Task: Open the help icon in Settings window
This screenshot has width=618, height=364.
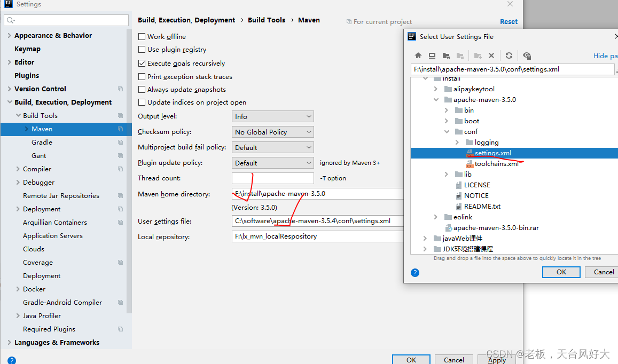Action: [x=12, y=360]
